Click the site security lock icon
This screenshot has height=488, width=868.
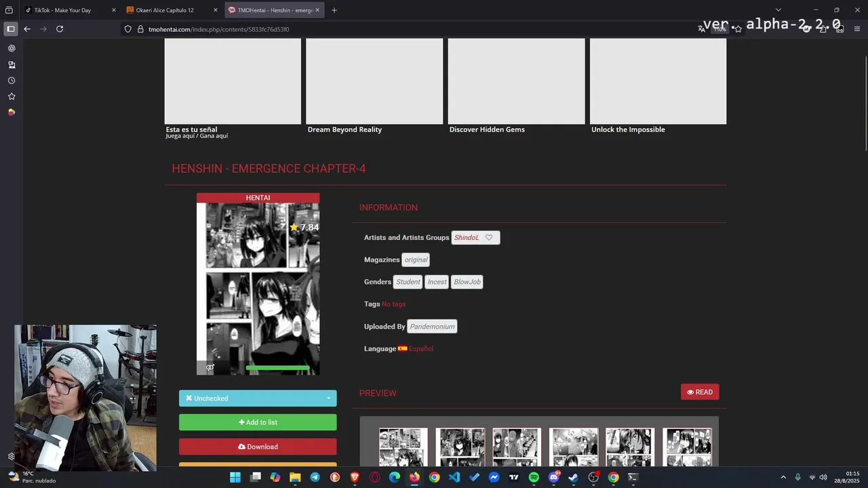tap(140, 29)
